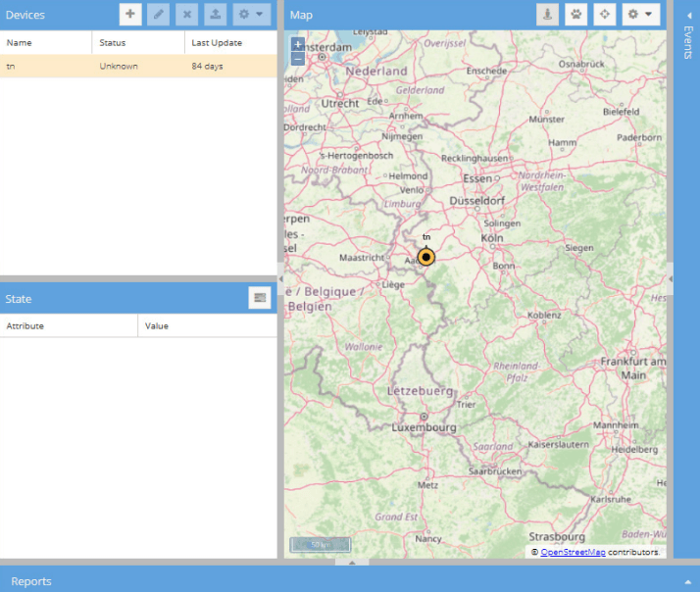Zoom out the map with minus button
700x592 pixels.
coord(298,58)
